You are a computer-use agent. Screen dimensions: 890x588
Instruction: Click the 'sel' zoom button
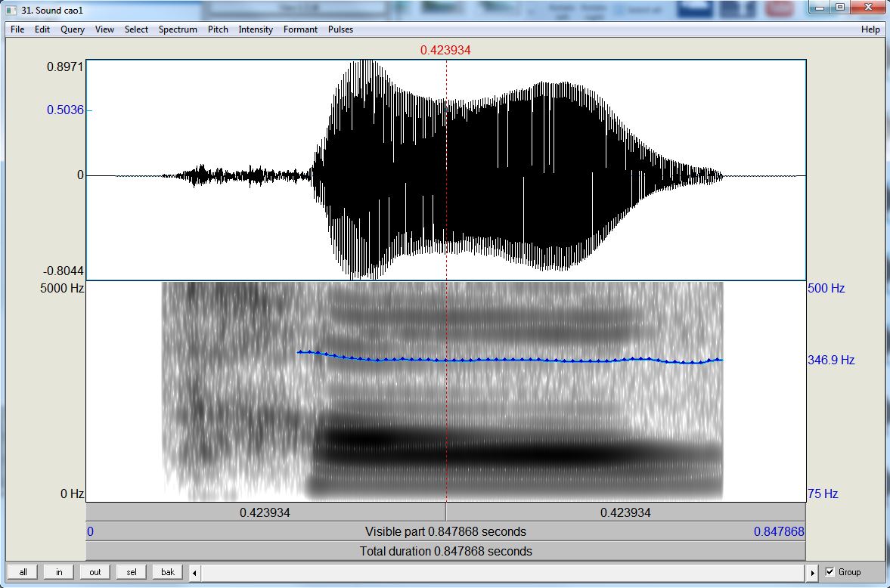(132, 572)
